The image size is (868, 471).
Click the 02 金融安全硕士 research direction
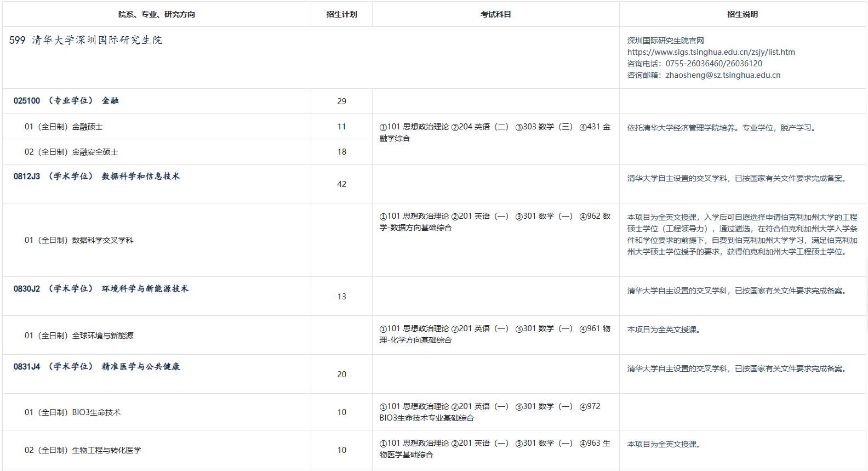tap(71, 152)
